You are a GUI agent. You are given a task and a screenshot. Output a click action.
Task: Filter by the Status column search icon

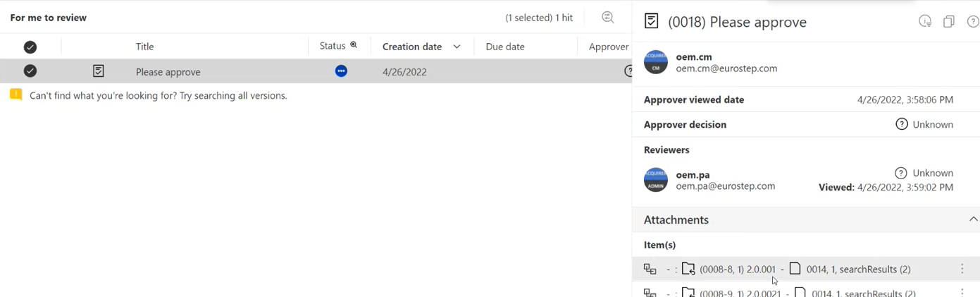pyautogui.click(x=354, y=45)
